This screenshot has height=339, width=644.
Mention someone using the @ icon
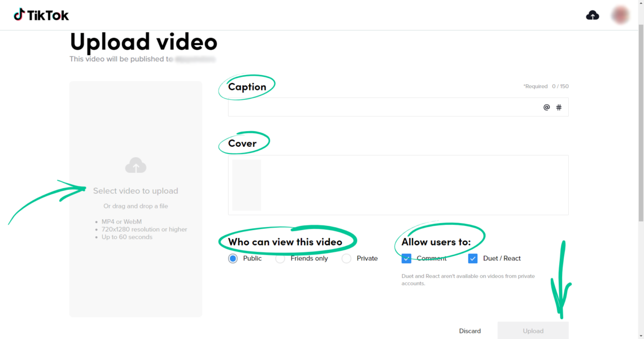coord(546,107)
